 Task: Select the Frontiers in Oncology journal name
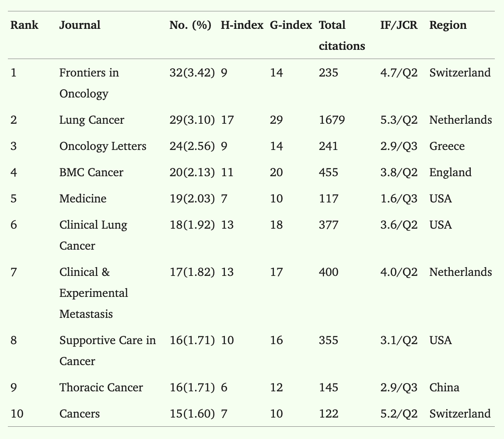click(x=89, y=83)
